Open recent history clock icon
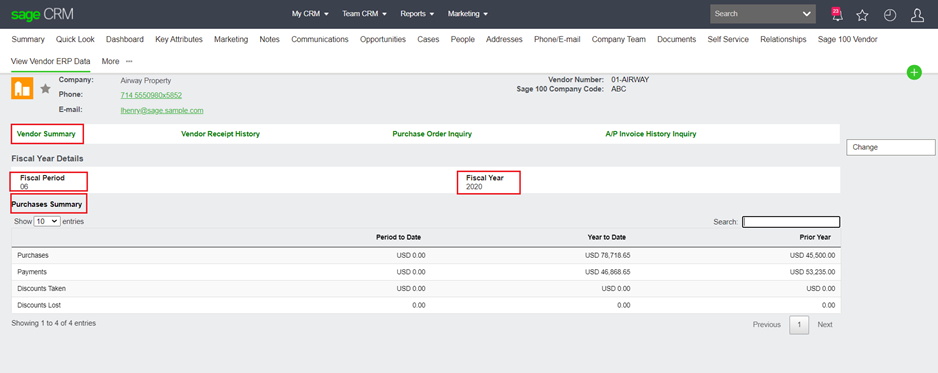Screen dimensions: 938x373 [x=890, y=15]
